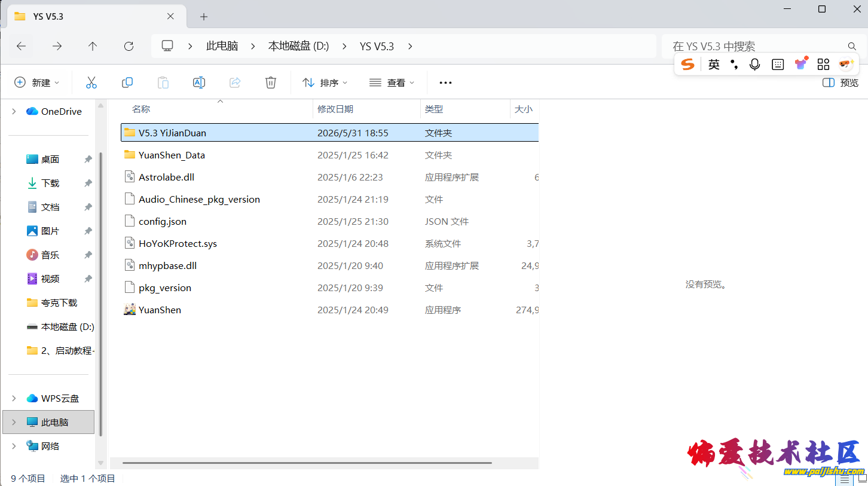Open the three-dots more options menu
The image size is (868, 486).
445,82
